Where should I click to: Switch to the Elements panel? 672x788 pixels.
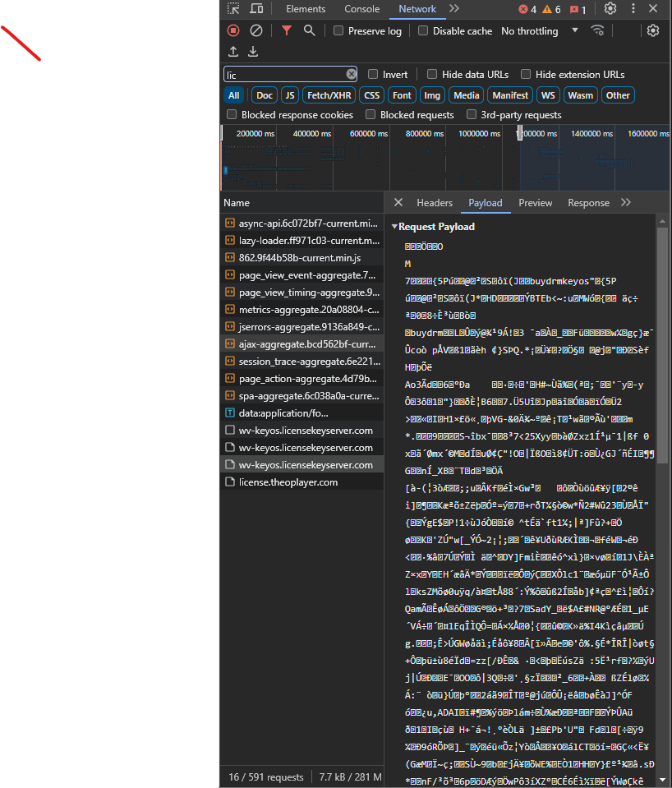pos(306,9)
